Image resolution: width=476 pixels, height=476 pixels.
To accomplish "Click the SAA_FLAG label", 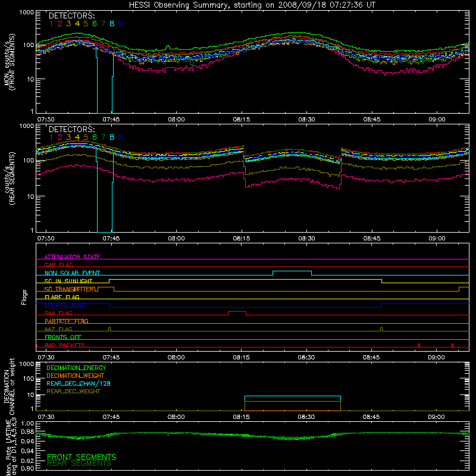I will (58, 313).
